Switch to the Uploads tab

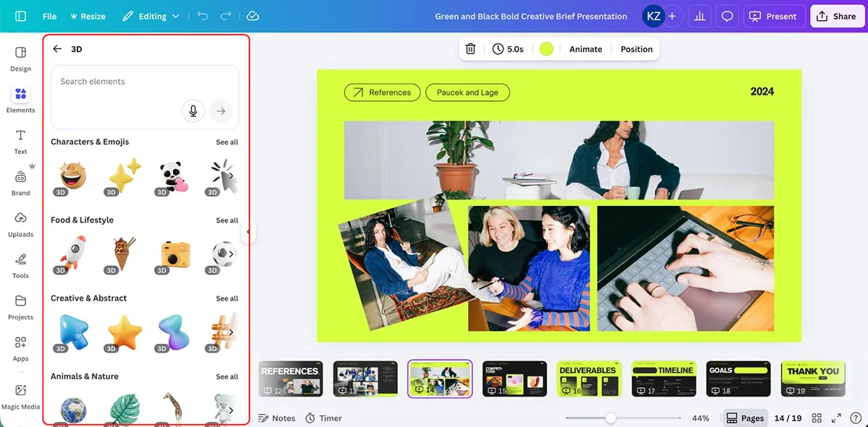[x=20, y=224]
